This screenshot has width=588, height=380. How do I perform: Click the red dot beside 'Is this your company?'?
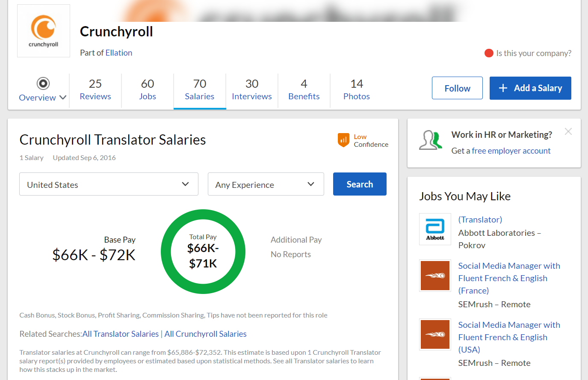click(x=489, y=53)
